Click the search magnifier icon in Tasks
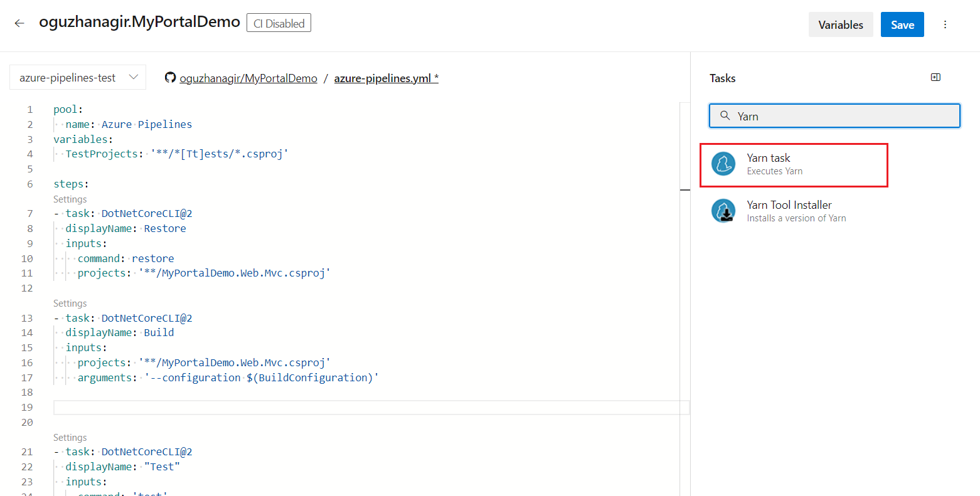980x496 pixels. (725, 116)
